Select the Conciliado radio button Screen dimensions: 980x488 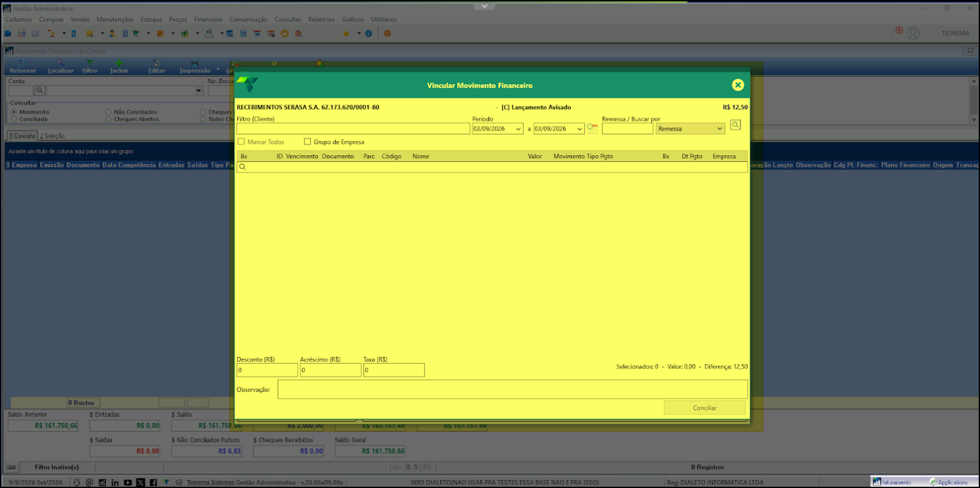click(14, 119)
